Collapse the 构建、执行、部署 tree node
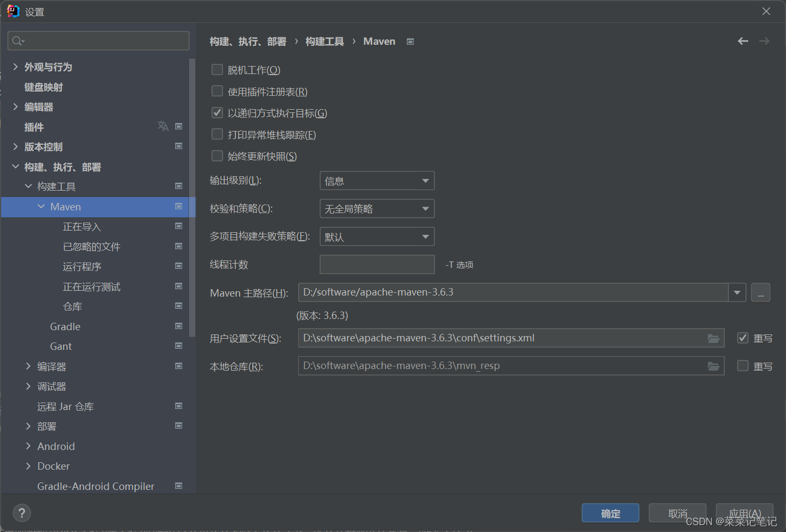The image size is (786, 532). 15,167
